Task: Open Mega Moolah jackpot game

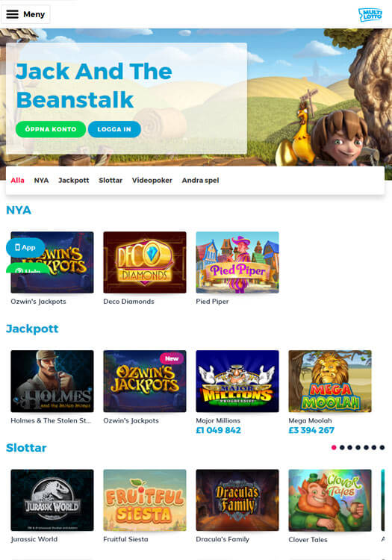Action: [330, 381]
